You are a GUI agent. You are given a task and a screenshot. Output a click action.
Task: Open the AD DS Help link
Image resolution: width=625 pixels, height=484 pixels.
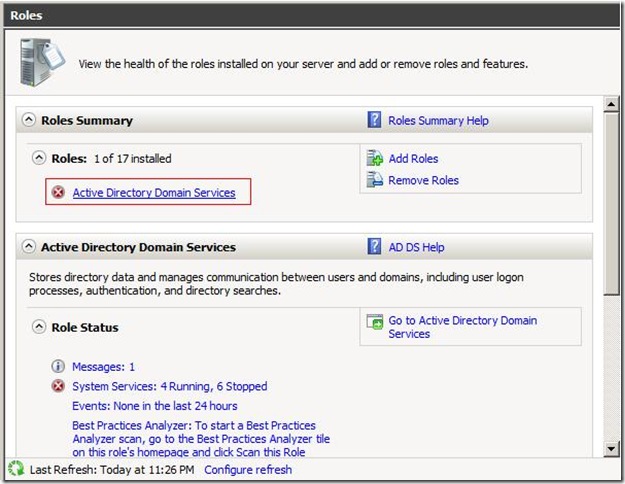coord(417,247)
